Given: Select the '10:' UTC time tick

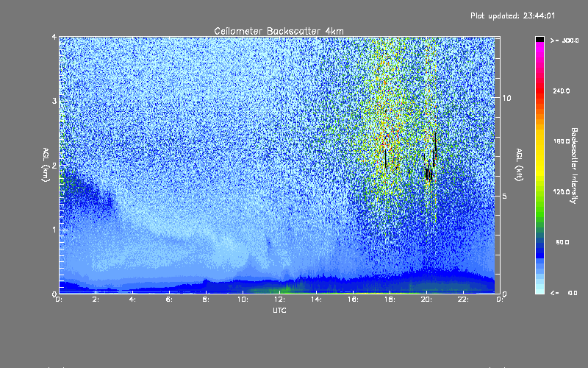Looking at the screenshot, I should point(243,300).
